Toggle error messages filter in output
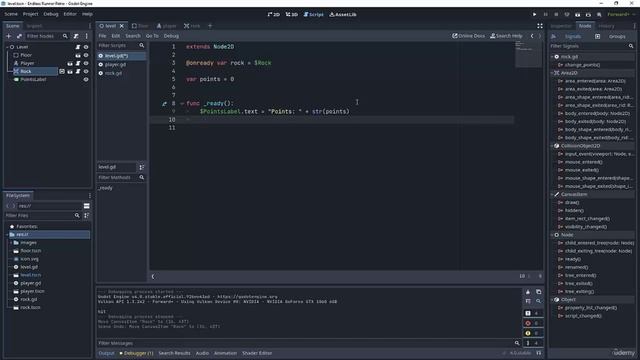 coord(532,323)
